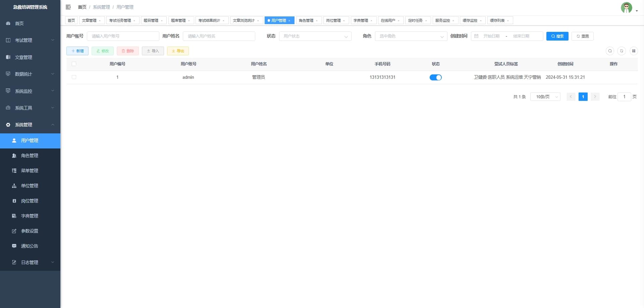Open 岗位管理 in the sidebar submenu

pos(30,201)
